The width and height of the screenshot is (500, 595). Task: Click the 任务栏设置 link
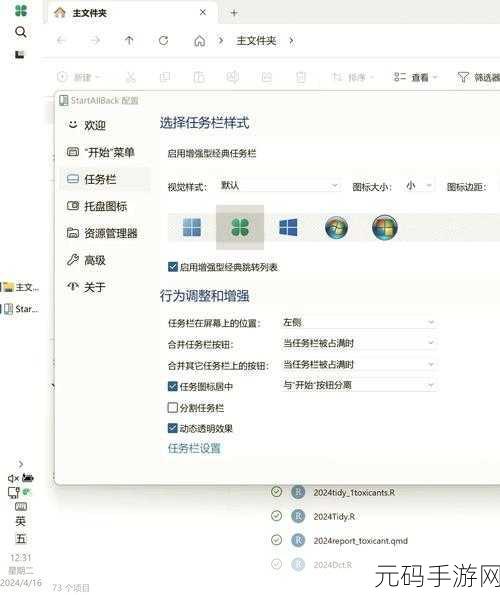194,448
